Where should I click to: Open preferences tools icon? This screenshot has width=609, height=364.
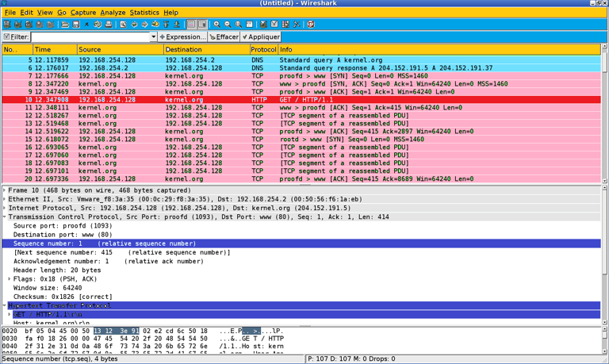pos(297,25)
